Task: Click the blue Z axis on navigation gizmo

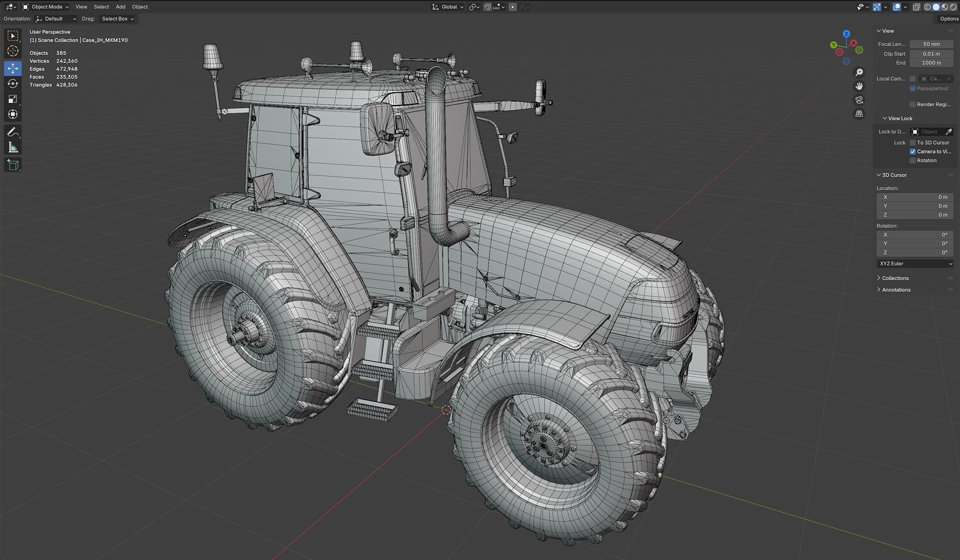Action: (846, 33)
